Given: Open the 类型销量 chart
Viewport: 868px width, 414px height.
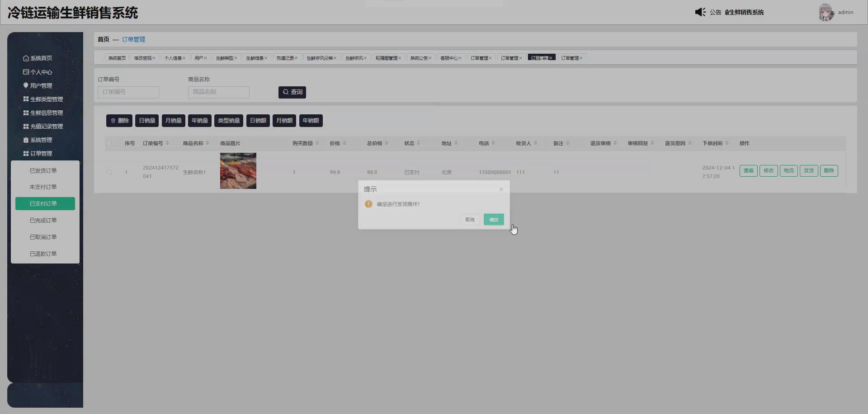Looking at the screenshot, I should (229, 121).
